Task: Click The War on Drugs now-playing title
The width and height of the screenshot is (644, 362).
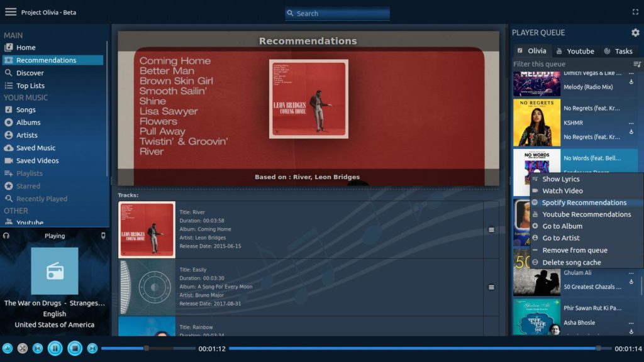Action: [x=55, y=303]
